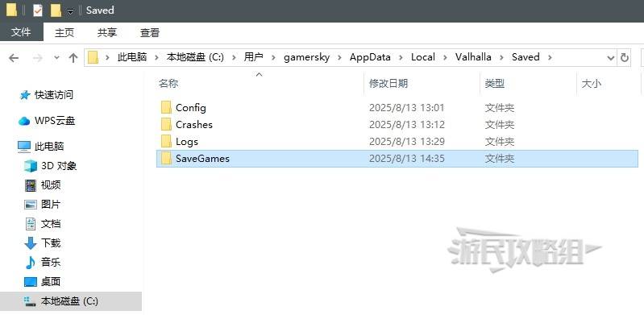Click gamersky in the address path
This screenshot has height=315, width=644.
(306, 57)
